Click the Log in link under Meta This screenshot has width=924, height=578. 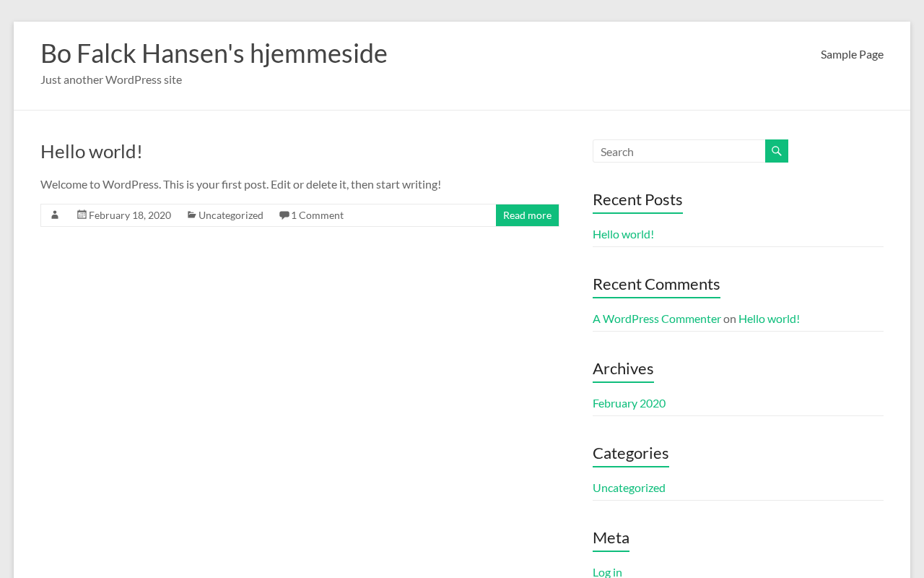tap(607, 571)
